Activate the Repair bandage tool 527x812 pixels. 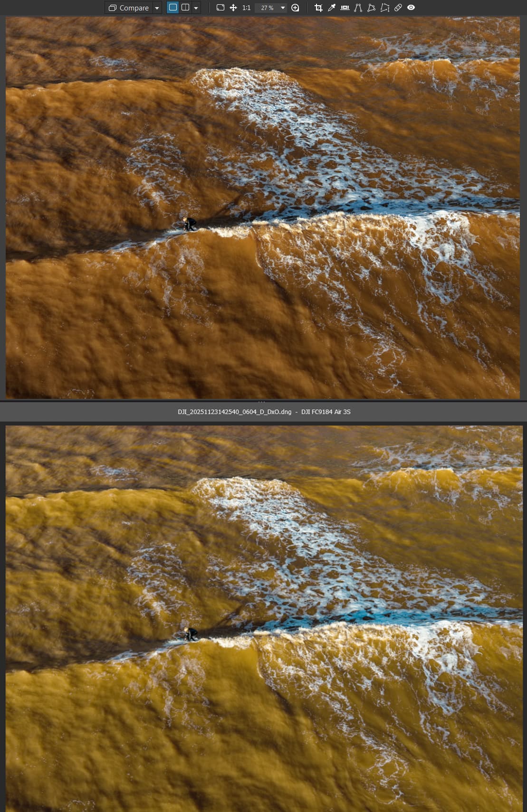[x=398, y=8]
